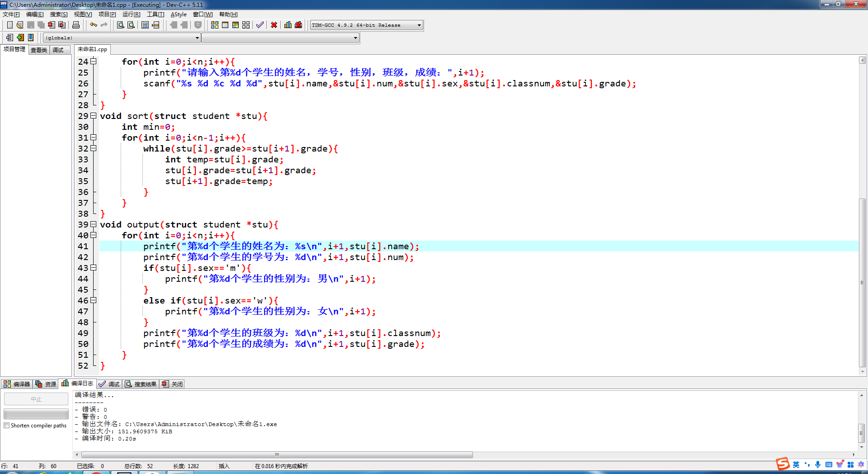This screenshot has width=868, height=474.
Task: Click the Insert icon on second toolbar
Action: (9, 38)
